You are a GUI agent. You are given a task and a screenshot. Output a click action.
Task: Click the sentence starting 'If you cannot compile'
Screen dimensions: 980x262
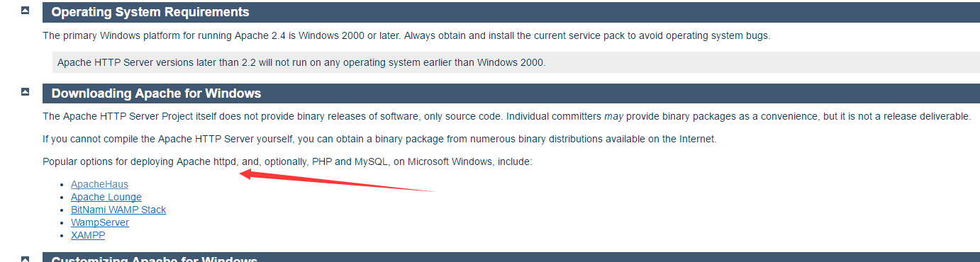point(379,139)
